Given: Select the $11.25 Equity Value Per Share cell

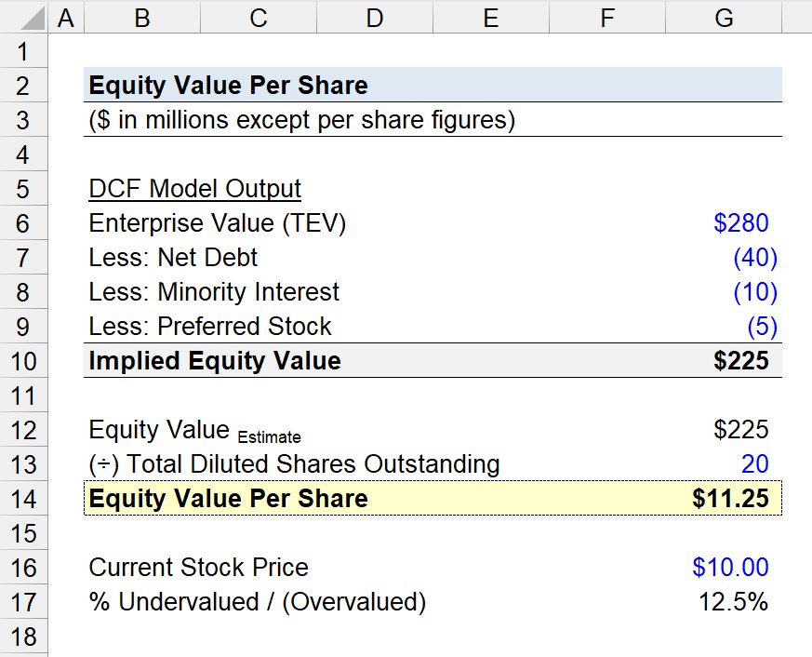Looking at the screenshot, I should tap(724, 499).
